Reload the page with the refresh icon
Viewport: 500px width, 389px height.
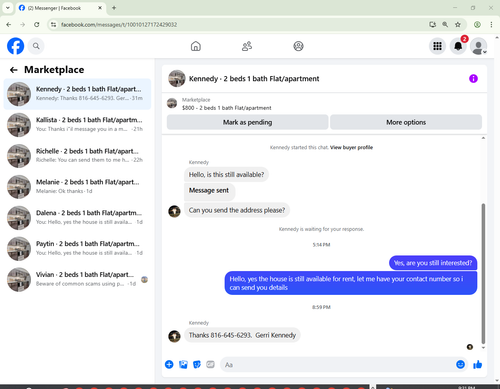pos(37,25)
